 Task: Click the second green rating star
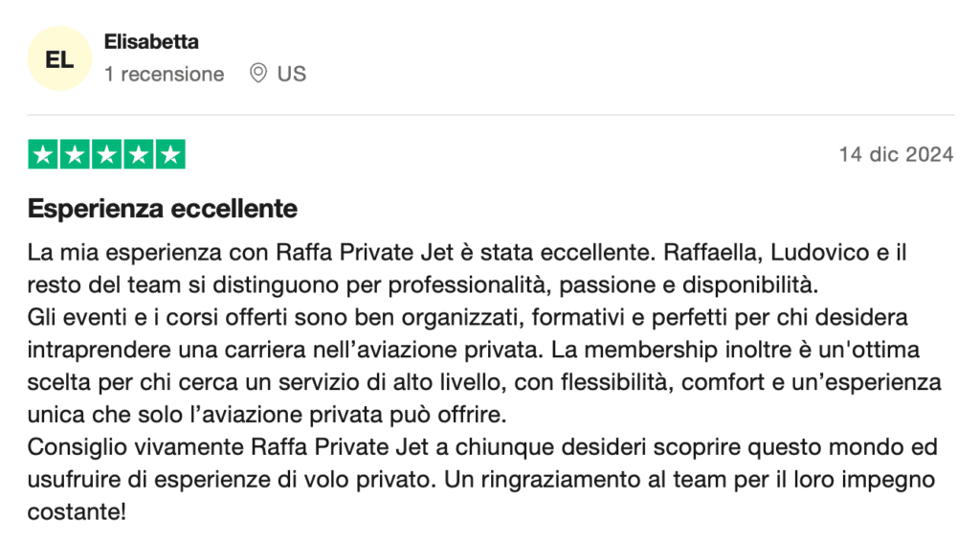coord(75,154)
